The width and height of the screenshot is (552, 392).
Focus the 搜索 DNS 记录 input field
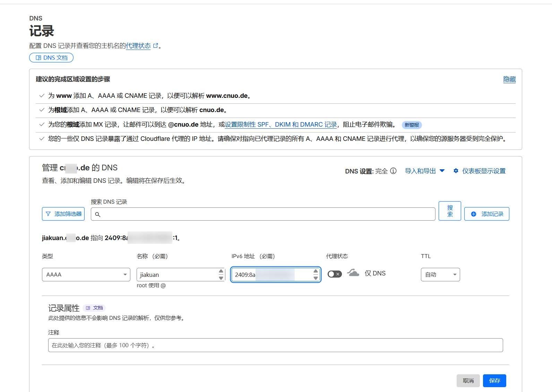coord(263,214)
